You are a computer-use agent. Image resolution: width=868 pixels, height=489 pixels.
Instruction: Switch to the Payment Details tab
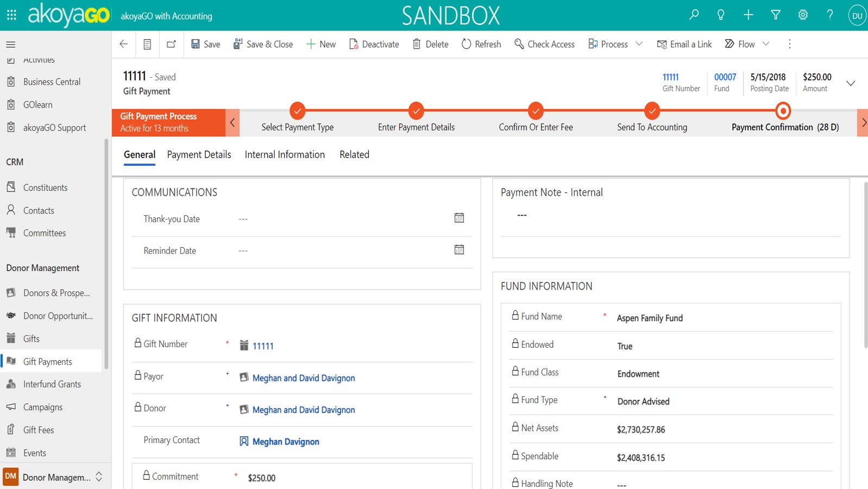coord(199,155)
